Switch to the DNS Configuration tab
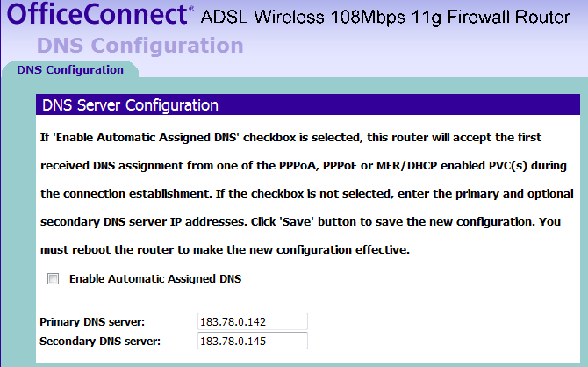 coord(70,69)
